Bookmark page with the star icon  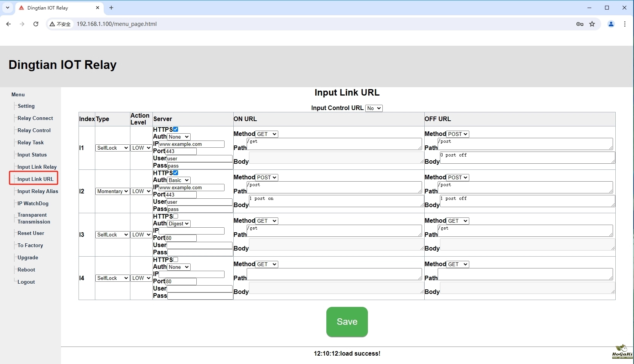click(x=592, y=24)
